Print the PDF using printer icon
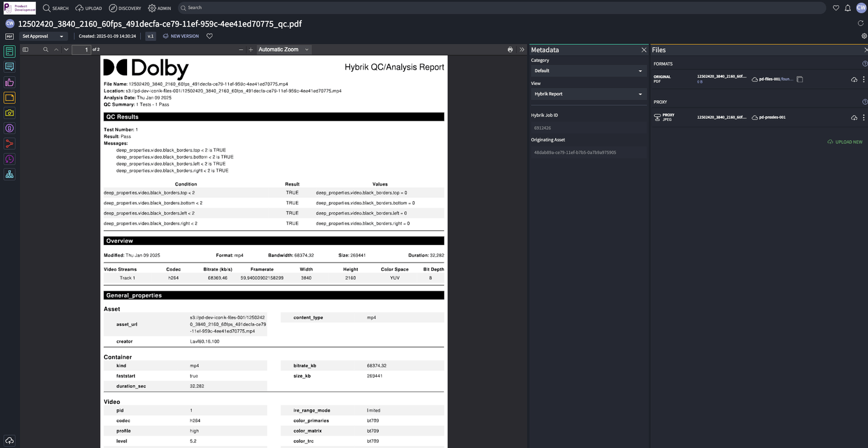 (510, 50)
